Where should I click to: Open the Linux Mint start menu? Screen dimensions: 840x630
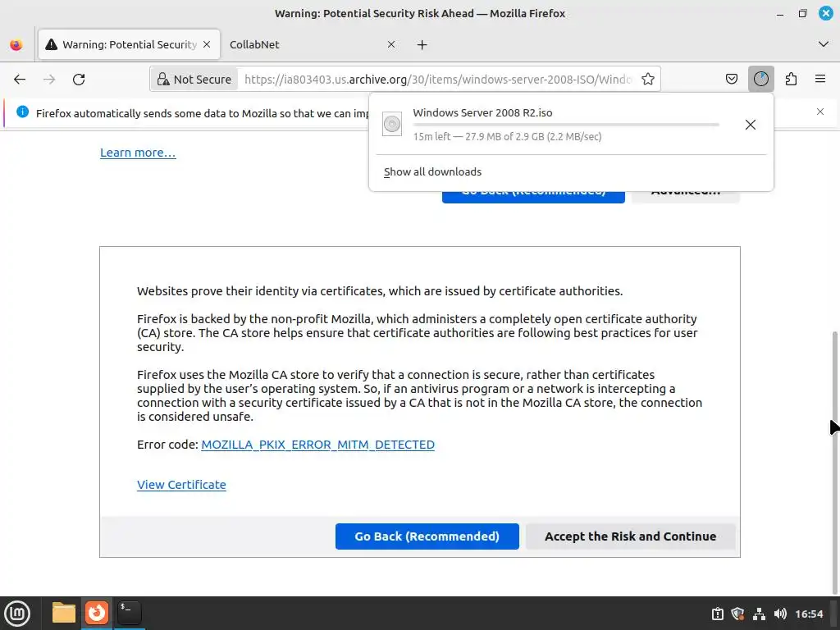click(17, 614)
